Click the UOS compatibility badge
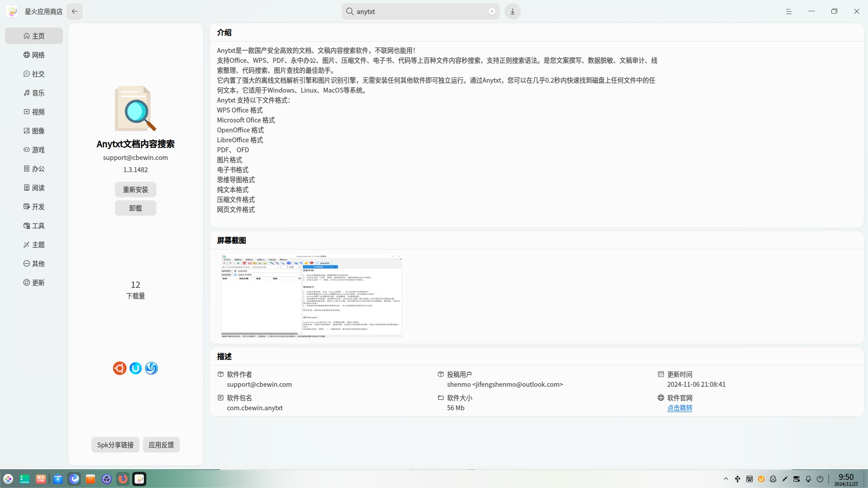Image resolution: width=868 pixels, height=488 pixels. 136,368
